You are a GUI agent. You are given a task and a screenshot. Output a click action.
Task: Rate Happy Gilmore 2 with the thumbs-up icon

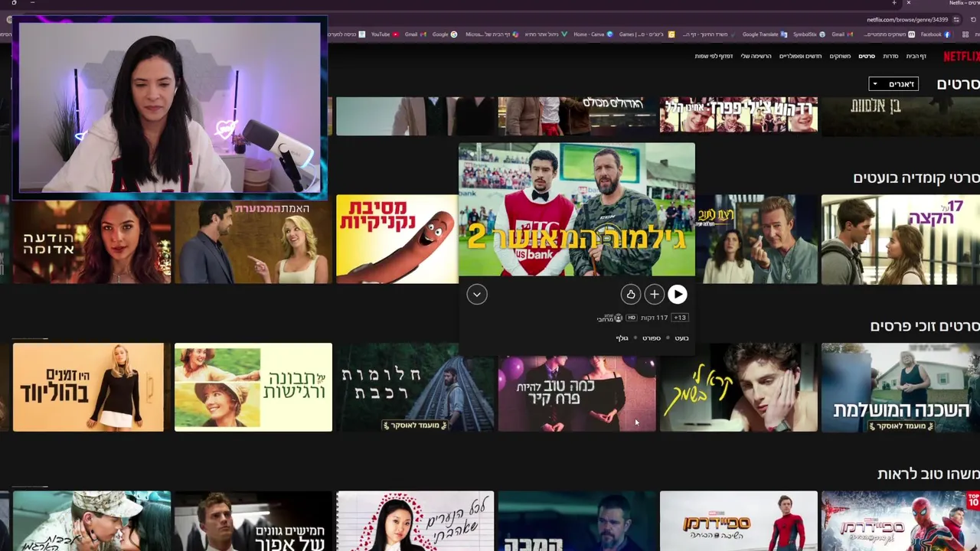tap(630, 294)
